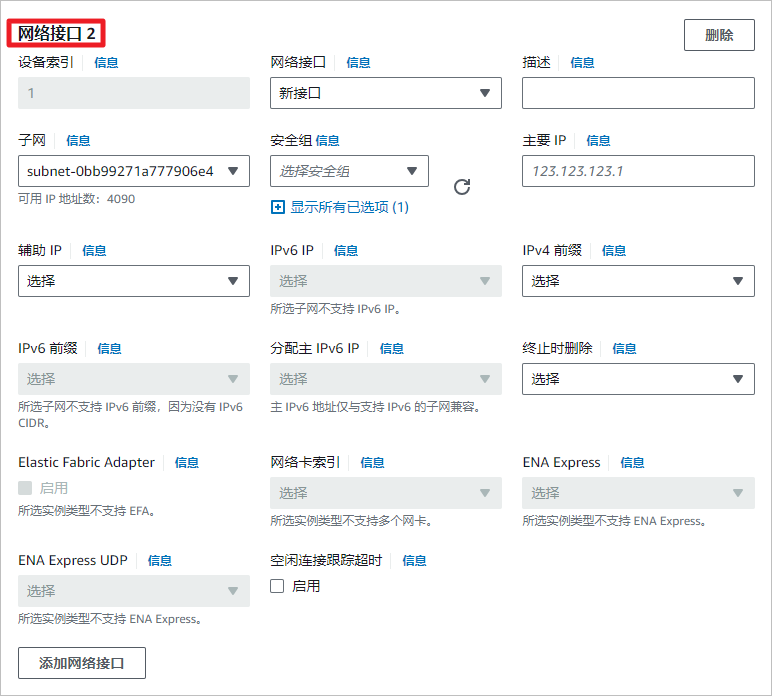772x696 pixels.
Task: Click the note 所选实例类型不支持 EFA。
Action: tap(86, 511)
